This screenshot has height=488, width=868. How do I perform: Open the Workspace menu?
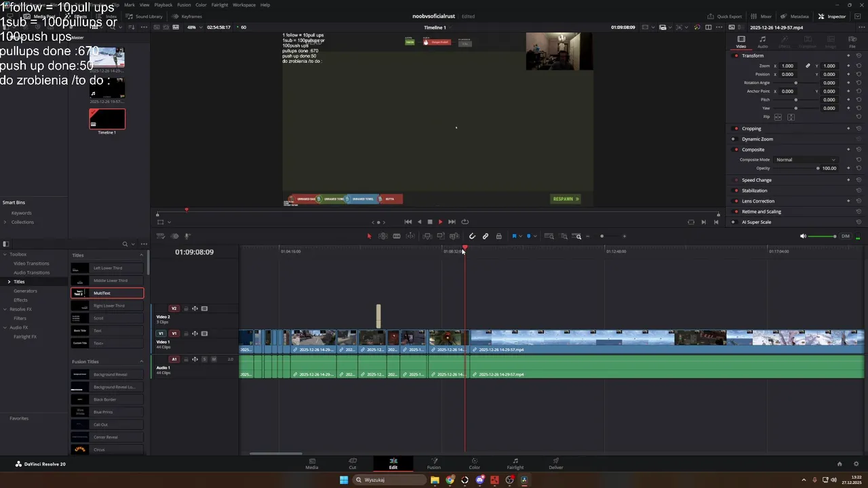click(244, 5)
